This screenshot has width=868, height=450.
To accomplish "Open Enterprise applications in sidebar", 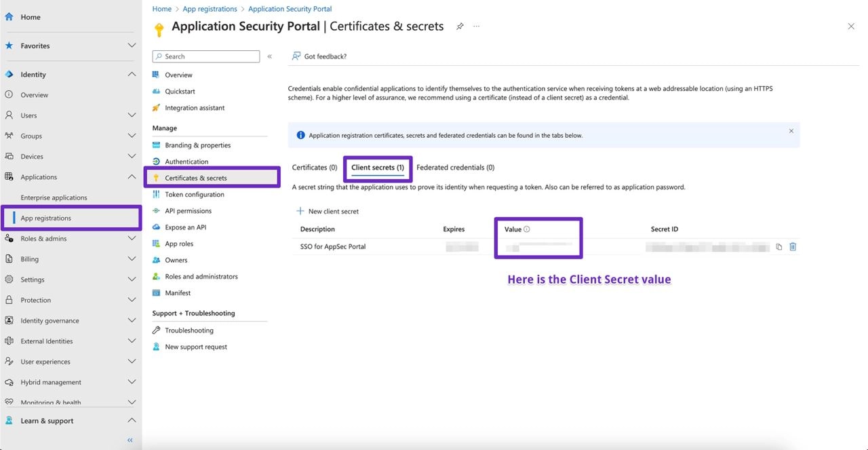I will pos(54,198).
